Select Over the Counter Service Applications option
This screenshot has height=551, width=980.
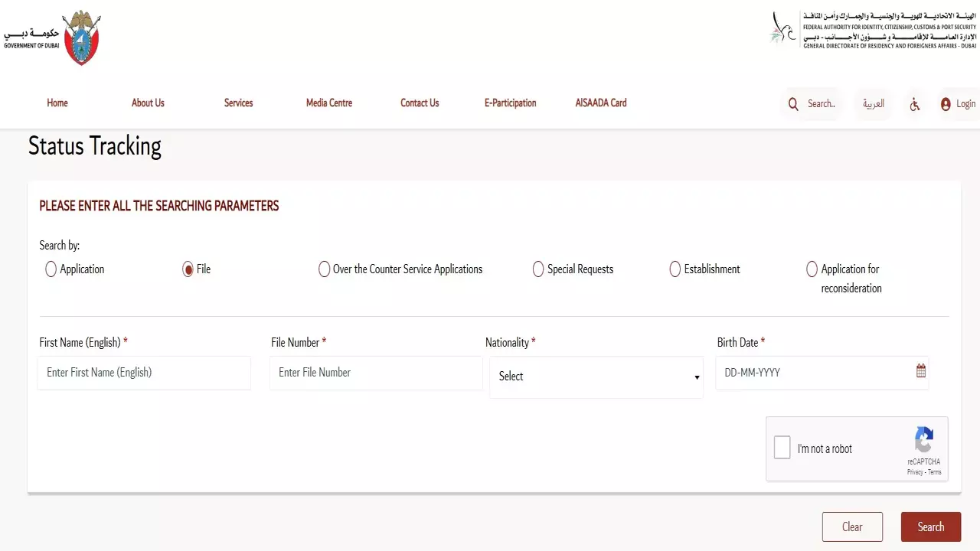325,269
